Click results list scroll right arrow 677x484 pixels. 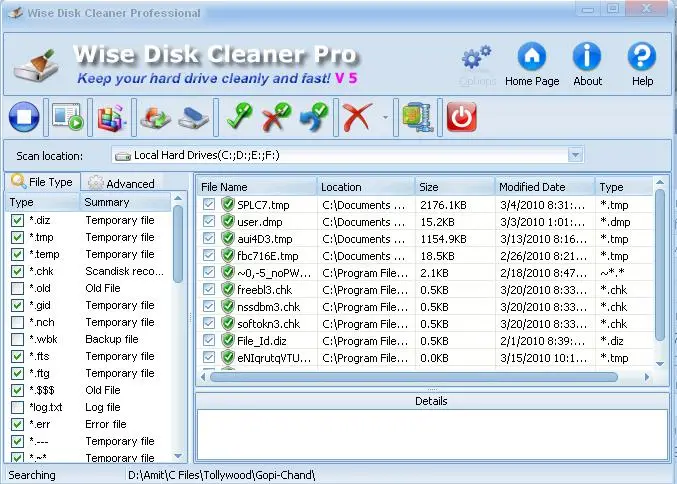646,377
